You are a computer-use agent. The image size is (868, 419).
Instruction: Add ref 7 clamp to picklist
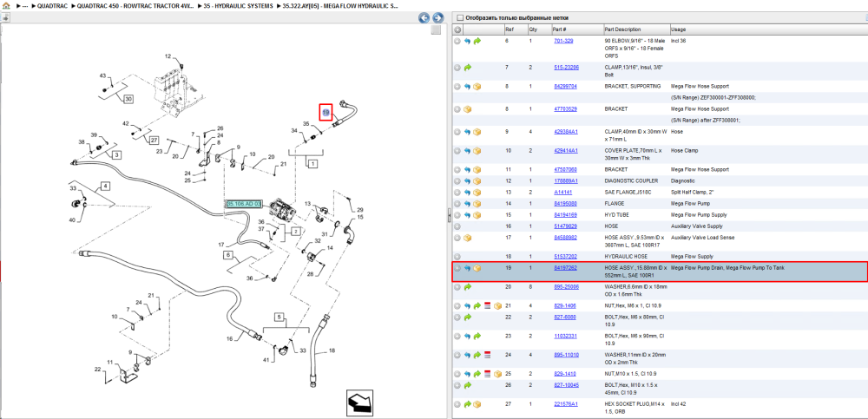pyautogui.click(x=457, y=68)
